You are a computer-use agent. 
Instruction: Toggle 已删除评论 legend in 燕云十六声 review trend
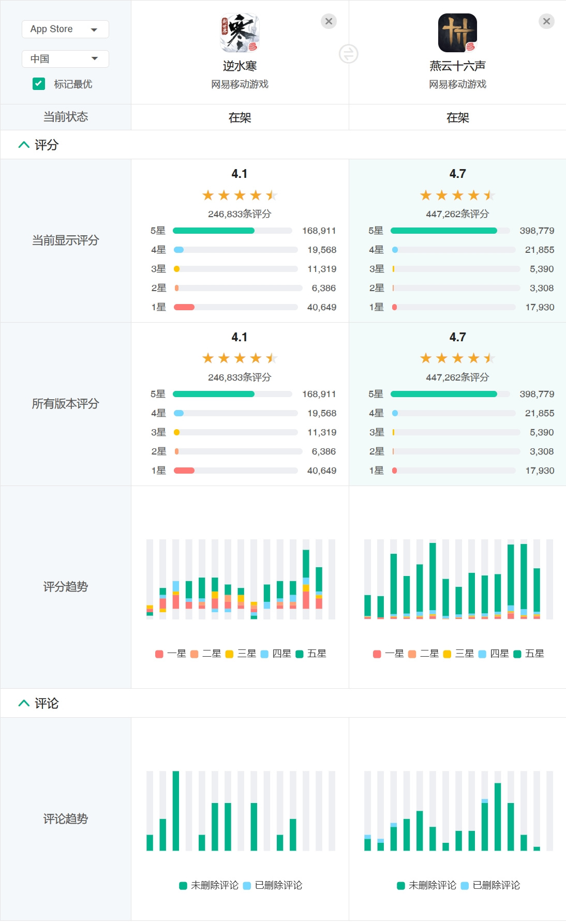(x=490, y=885)
